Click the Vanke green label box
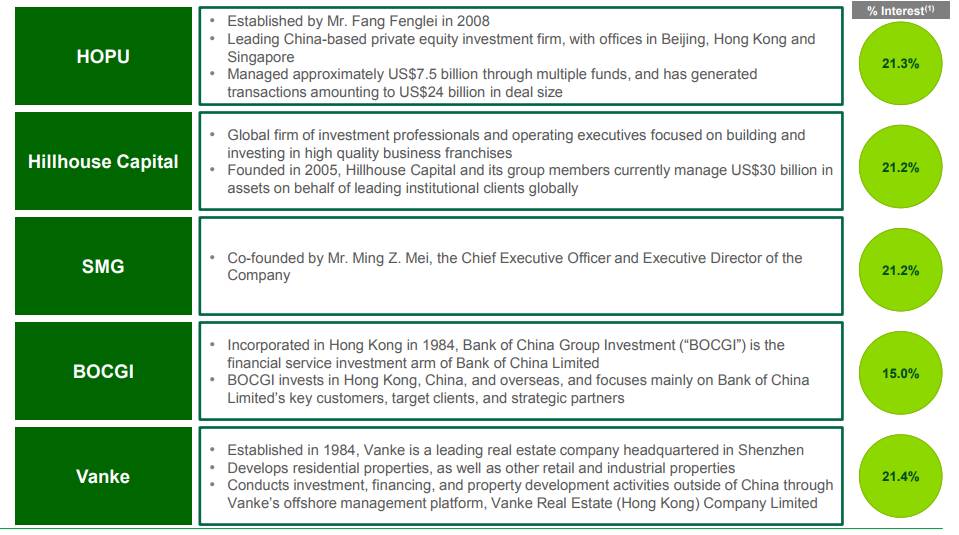The height and width of the screenshot is (535, 959). tap(103, 476)
